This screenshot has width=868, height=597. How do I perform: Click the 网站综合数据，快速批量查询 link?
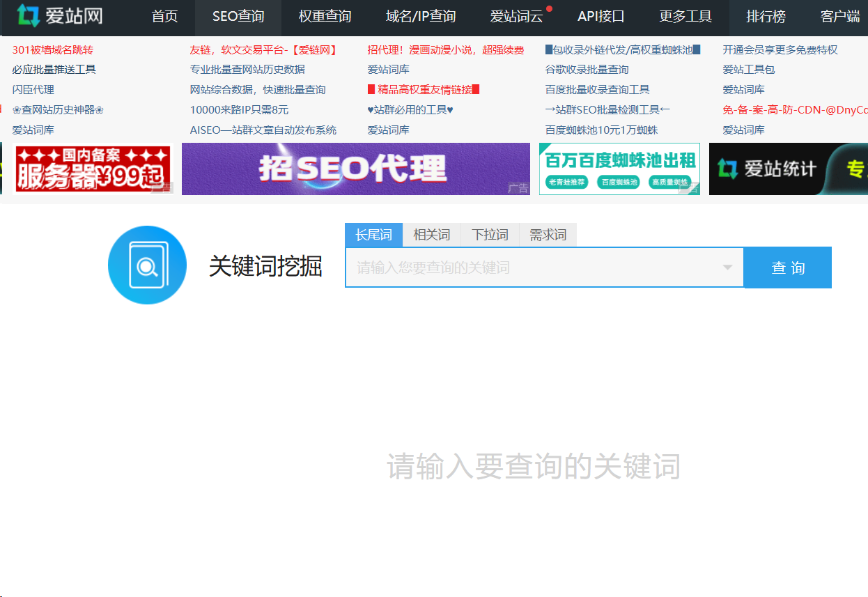258,90
